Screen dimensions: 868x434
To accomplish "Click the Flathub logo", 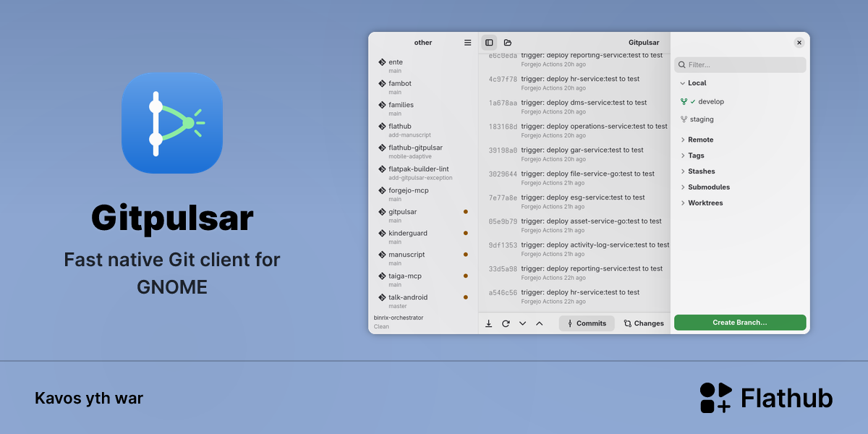I will [766, 398].
